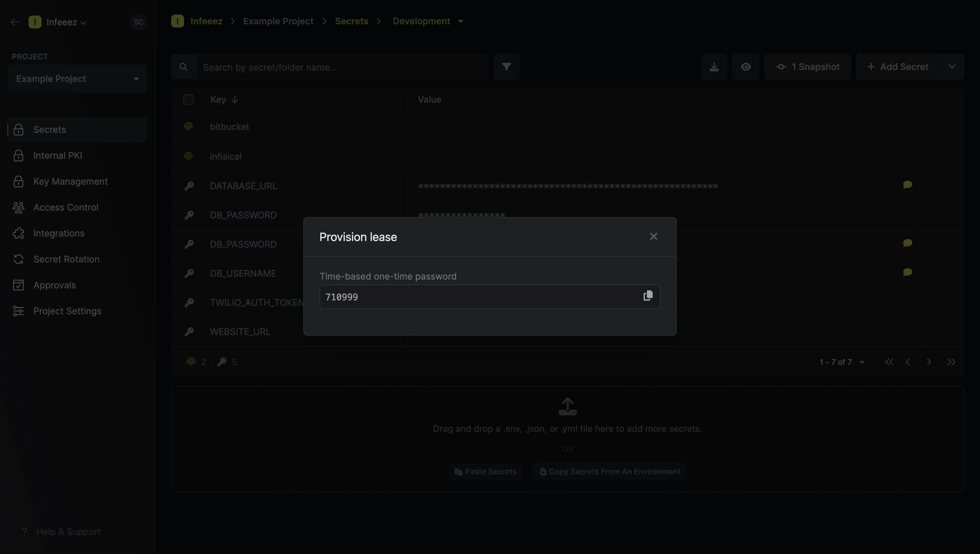This screenshot has width=980, height=554.
Task: Open Project Settings
Action: (x=77, y=311)
